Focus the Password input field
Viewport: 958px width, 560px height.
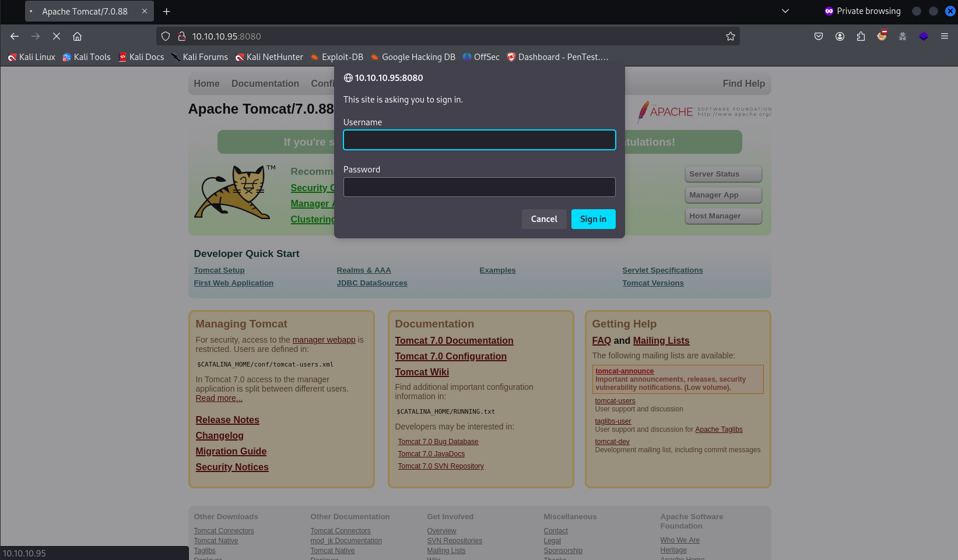point(479,187)
